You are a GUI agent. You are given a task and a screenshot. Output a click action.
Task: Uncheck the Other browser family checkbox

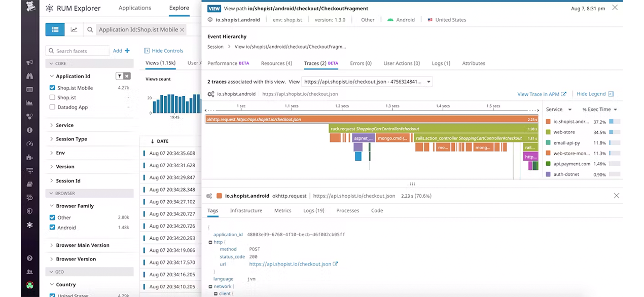click(52, 217)
